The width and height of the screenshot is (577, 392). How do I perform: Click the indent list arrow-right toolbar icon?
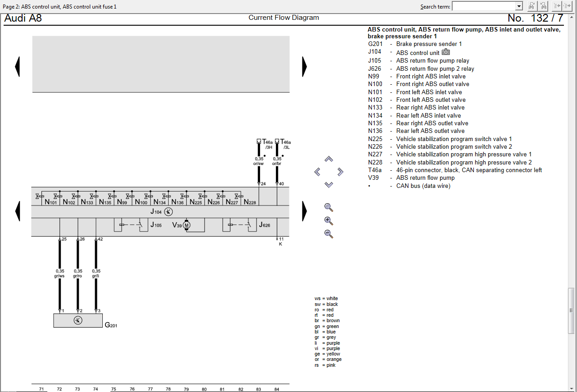567,6
